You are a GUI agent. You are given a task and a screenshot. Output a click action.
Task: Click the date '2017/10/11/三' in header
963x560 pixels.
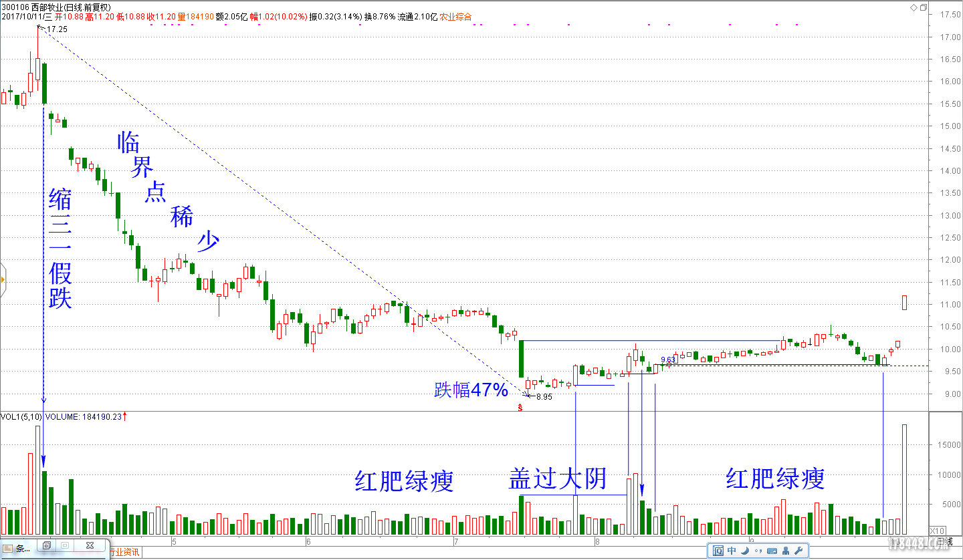[27, 16]
